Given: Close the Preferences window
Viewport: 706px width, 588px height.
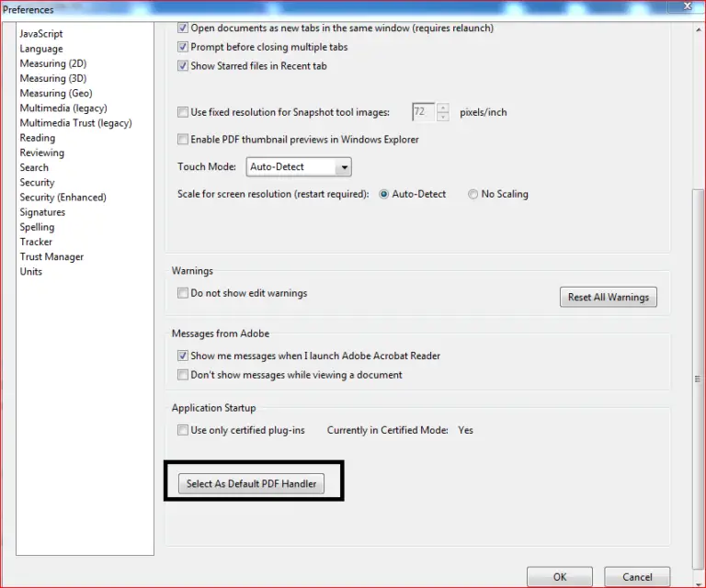Looking at the screenshot, I should (x=687, y=6).
